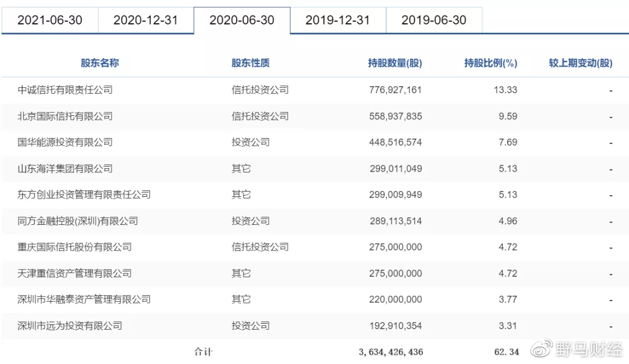Click the 股东性质 column header
The height and width of the screenshot is (364, 629).
[250, 63]
